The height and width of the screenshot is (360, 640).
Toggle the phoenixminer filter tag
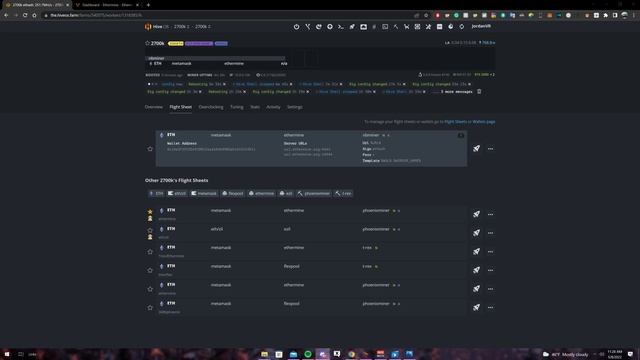click(313, 193)
